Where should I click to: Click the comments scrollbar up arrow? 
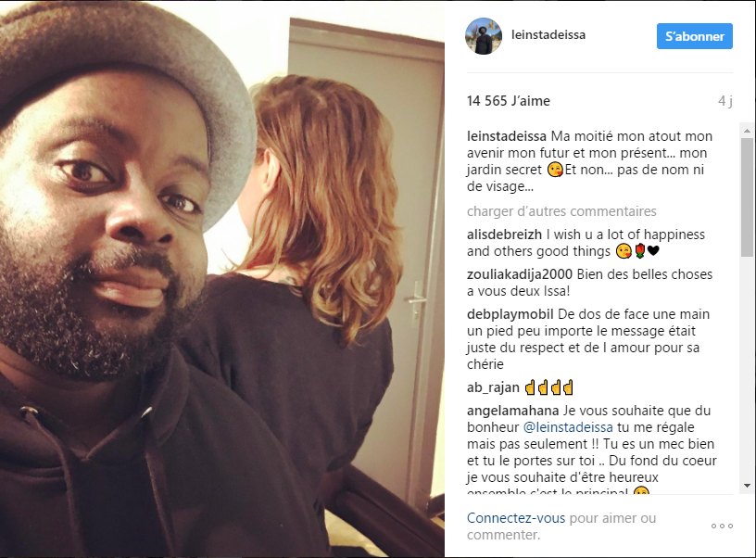747,131
